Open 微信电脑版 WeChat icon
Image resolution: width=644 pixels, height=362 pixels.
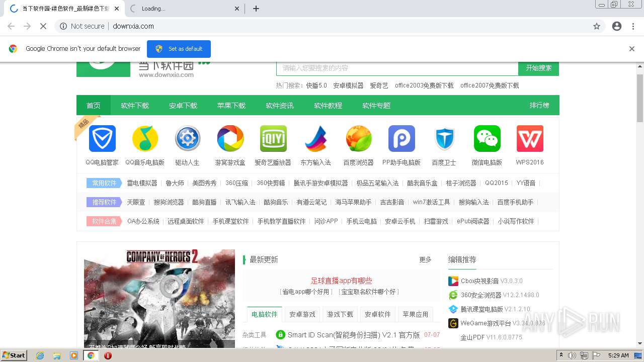coord(487,139)
